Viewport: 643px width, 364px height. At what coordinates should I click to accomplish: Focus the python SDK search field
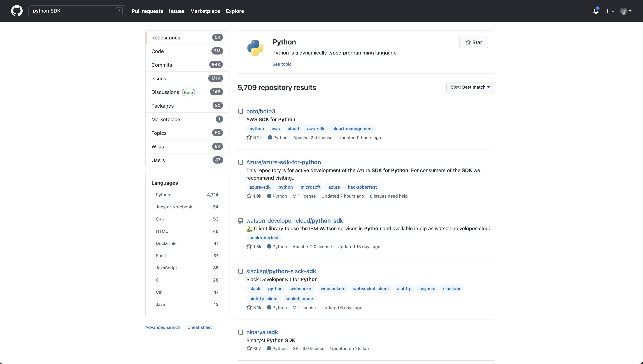[x=73, y=11]
